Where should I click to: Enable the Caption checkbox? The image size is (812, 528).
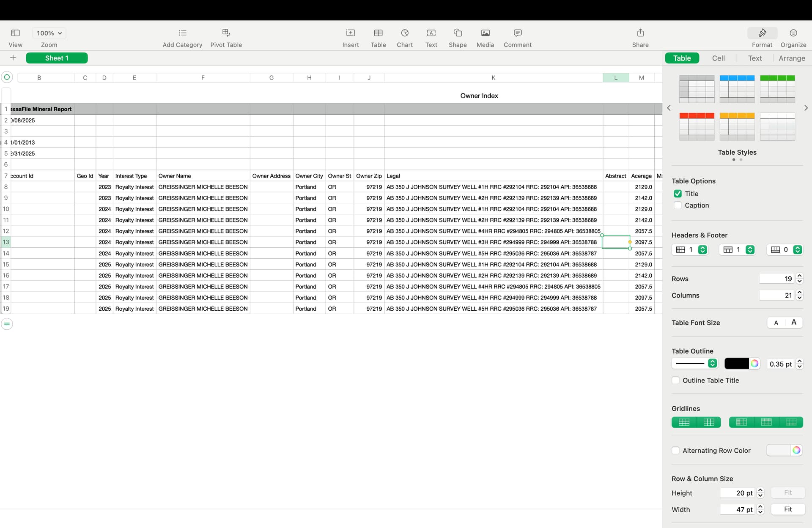coord(678,205)
